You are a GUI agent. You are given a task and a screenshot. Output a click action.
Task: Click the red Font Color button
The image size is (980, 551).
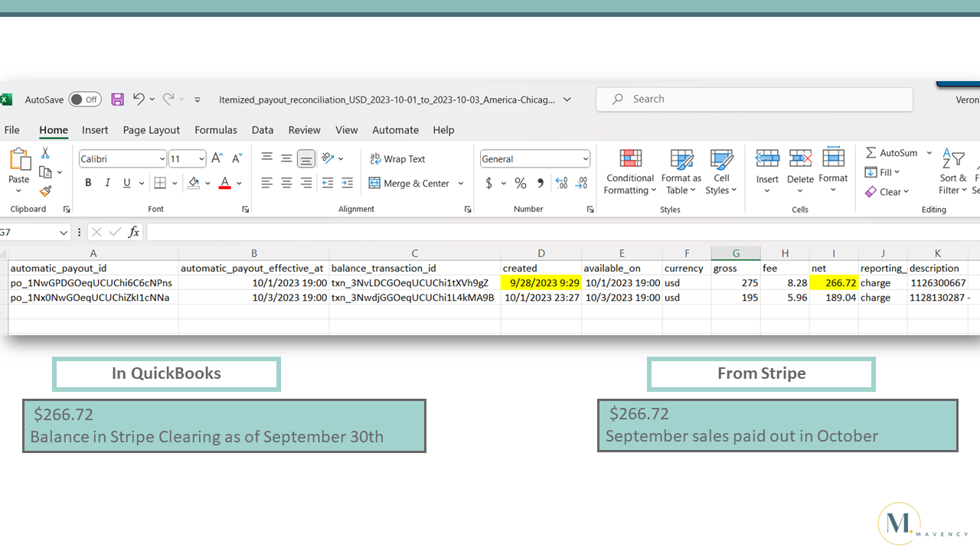(224, 183)
